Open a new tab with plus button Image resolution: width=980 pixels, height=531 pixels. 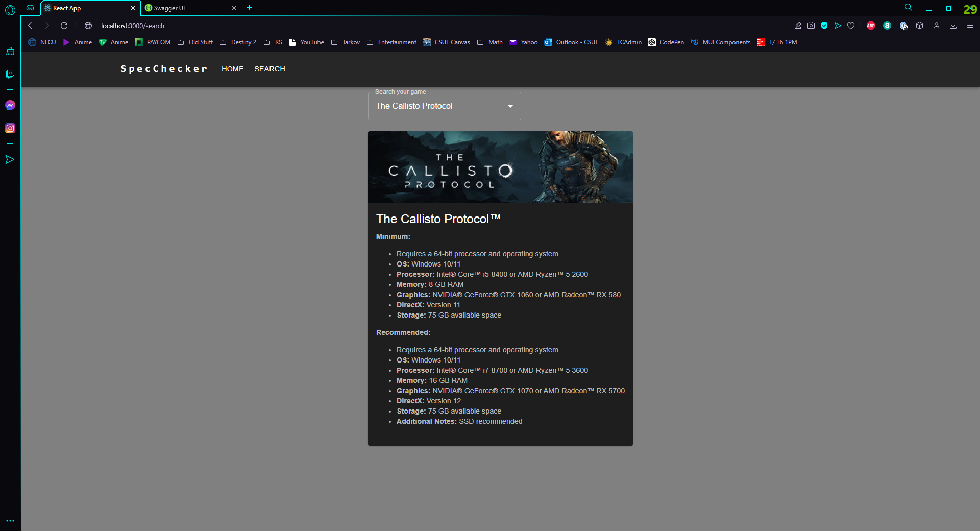[x=249, y=8]
